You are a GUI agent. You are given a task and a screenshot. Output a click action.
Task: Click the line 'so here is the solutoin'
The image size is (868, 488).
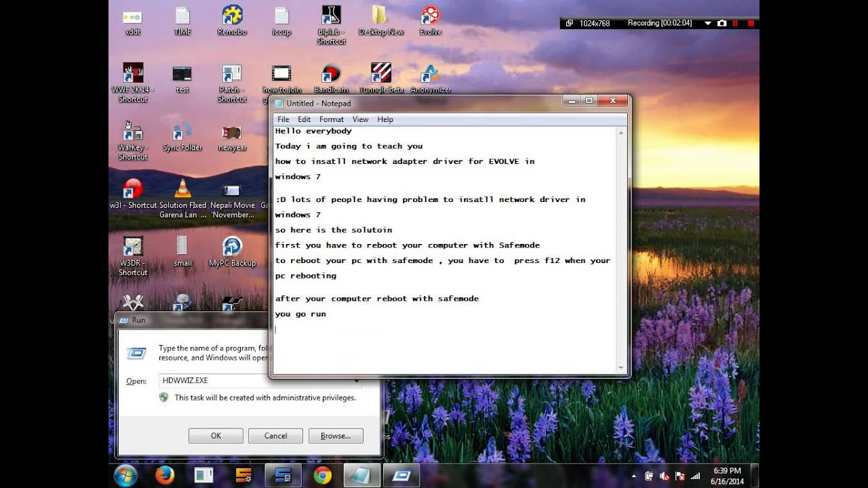tap(334, 230)
